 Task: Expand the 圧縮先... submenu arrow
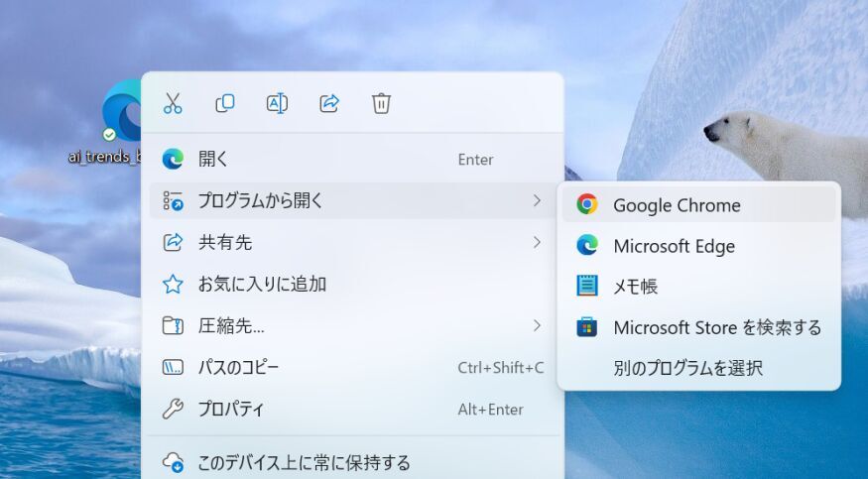(537, 325)
